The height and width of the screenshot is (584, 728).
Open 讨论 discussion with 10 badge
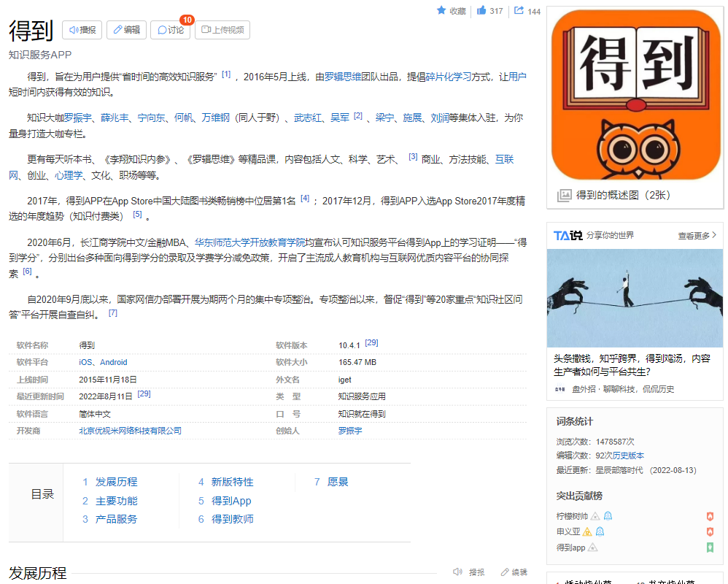[x=170, y=30]
